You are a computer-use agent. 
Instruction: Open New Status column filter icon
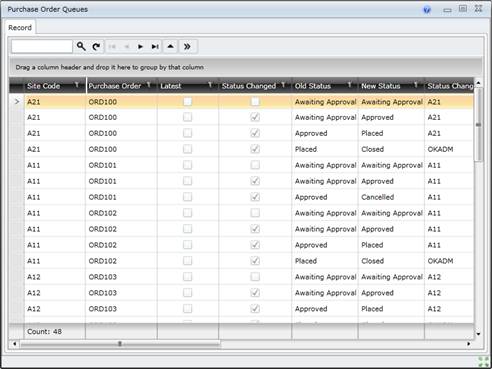pyautogui.click(x=416, y=85)
